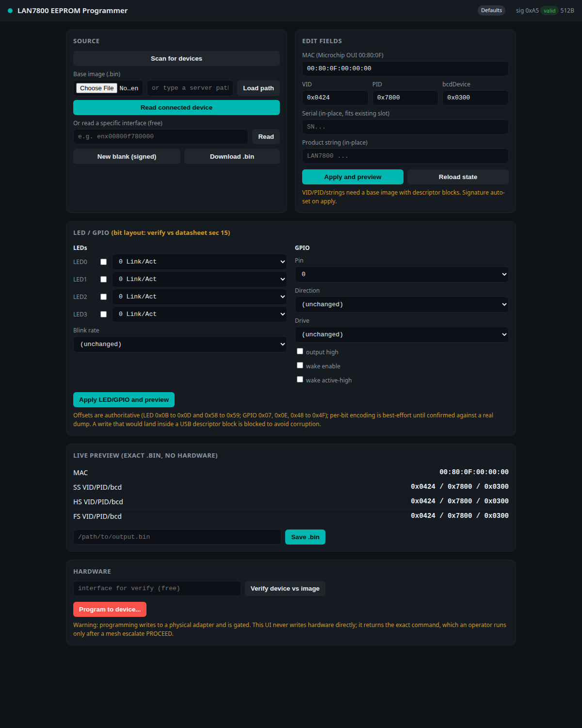Create a New blank (signed) image

pos(127,157)
